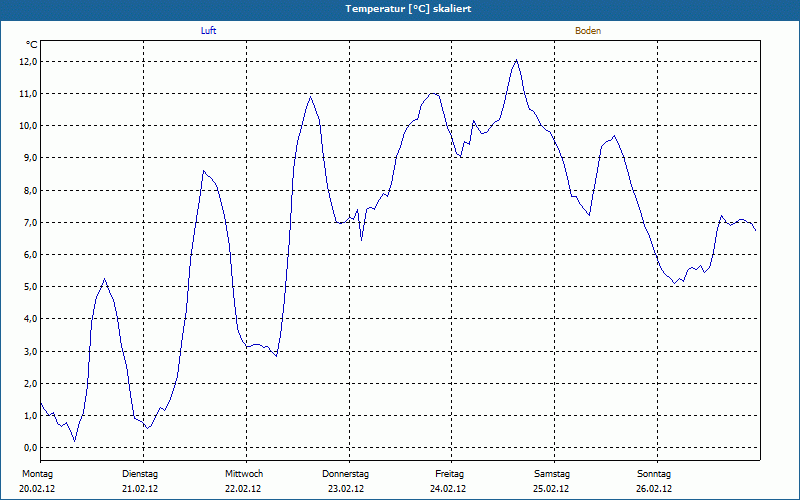Select the 6,0 y-axis value
Image resolution: width=800 pixels, height=500 pixels.
point(30,255)
